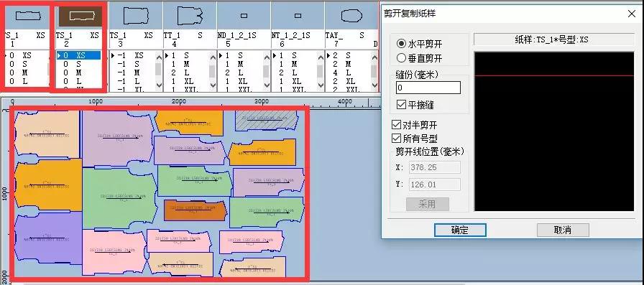Click the 确定 button
The image size is (644, 285).
[460, 230]
